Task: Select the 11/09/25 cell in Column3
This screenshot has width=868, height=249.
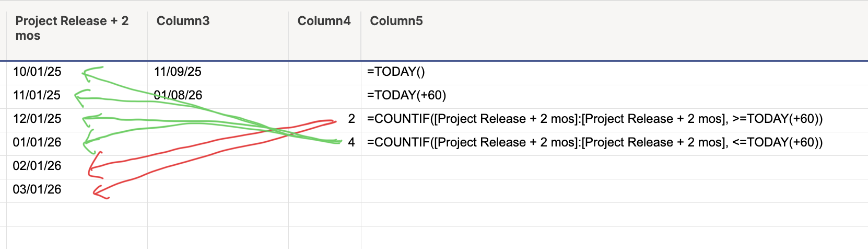Action: pyautogui.click(x=178, y=72)
